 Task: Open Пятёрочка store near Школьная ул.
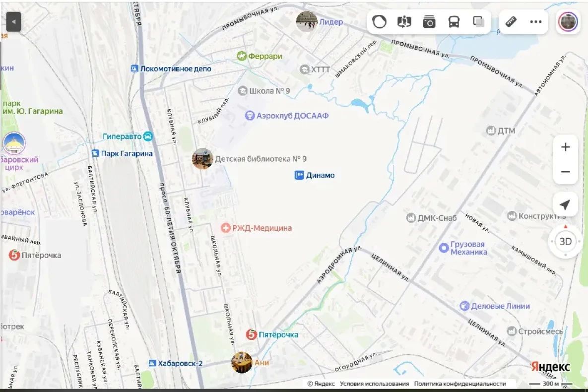coord(251,334)
